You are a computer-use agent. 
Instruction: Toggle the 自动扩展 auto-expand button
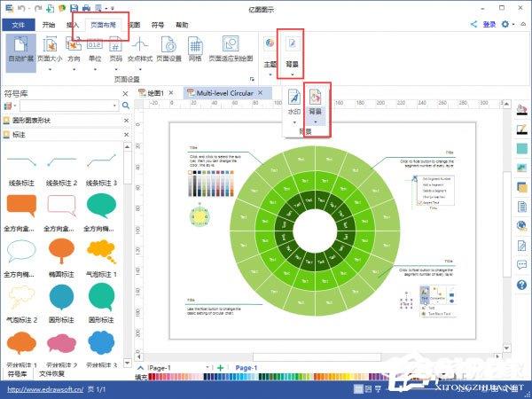(20, 53)
